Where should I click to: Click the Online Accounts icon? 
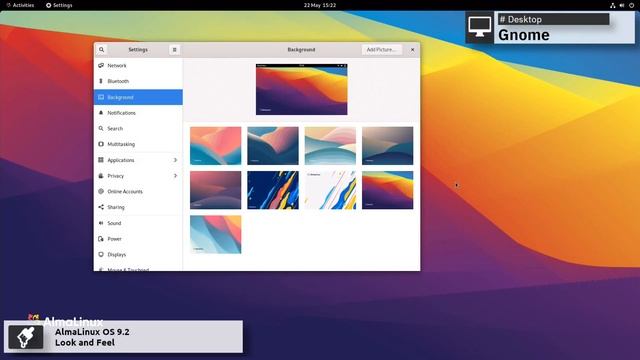tap(101, 191)
